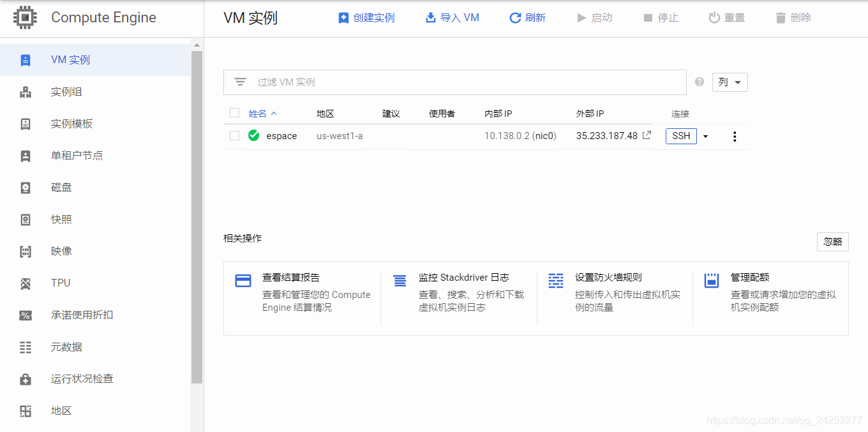Click the sidebar scrollbar up arrow

197,45
